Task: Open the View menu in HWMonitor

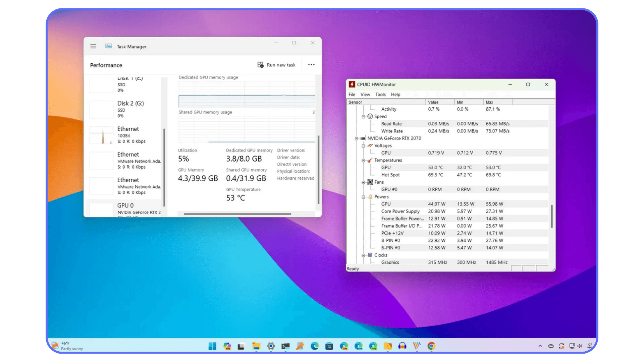Action: pyautogui.click(x=365, y=95)
